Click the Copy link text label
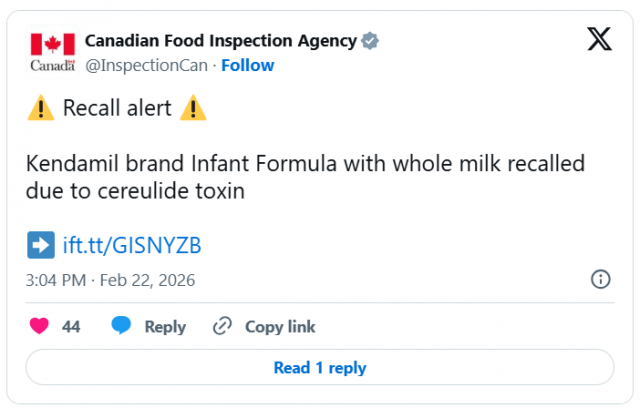The height and width of the screenshot is (408, 640). tap(280, 326)
